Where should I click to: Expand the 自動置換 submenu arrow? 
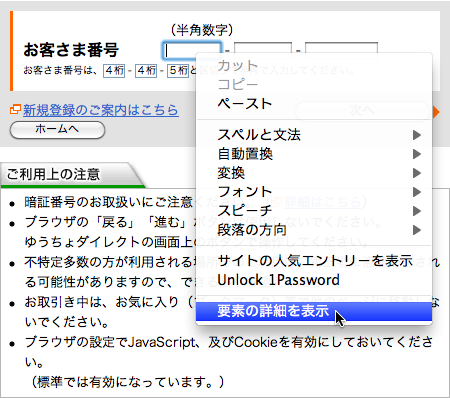pyautogui.click(x=417, y=154)
